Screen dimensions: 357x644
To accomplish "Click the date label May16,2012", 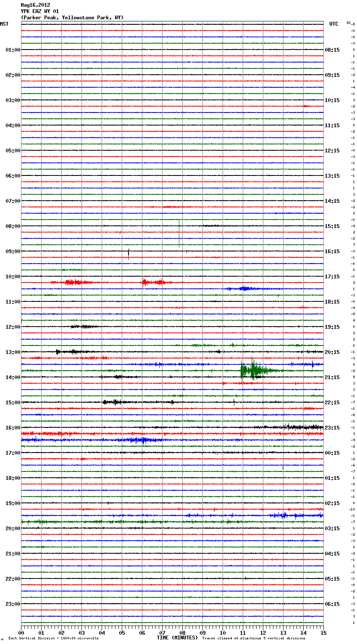I will pyautogui.click(x=35, y=5).
